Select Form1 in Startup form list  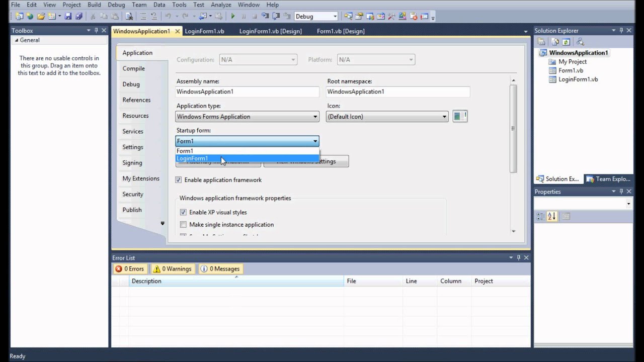pyautogui.click(x=247, y=151)
